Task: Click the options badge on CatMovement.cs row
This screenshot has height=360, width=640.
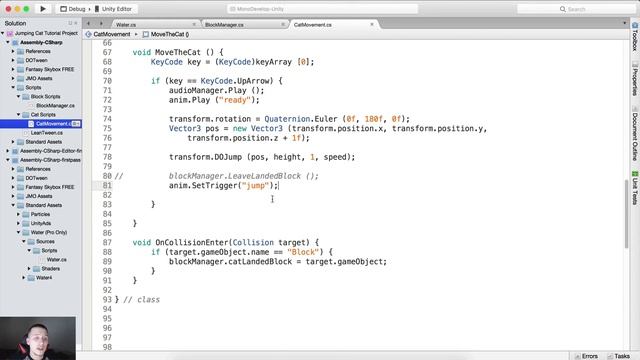Action: click(76, 124)
